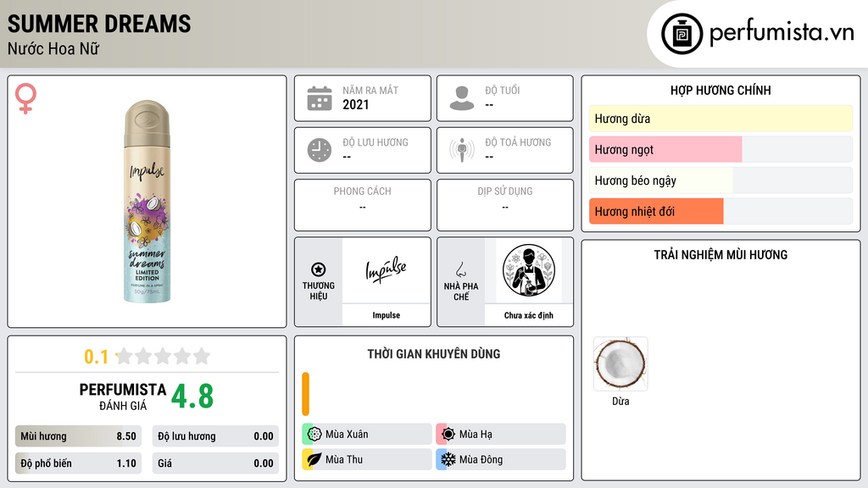Click the Impulse brand name link

point(386,315)
